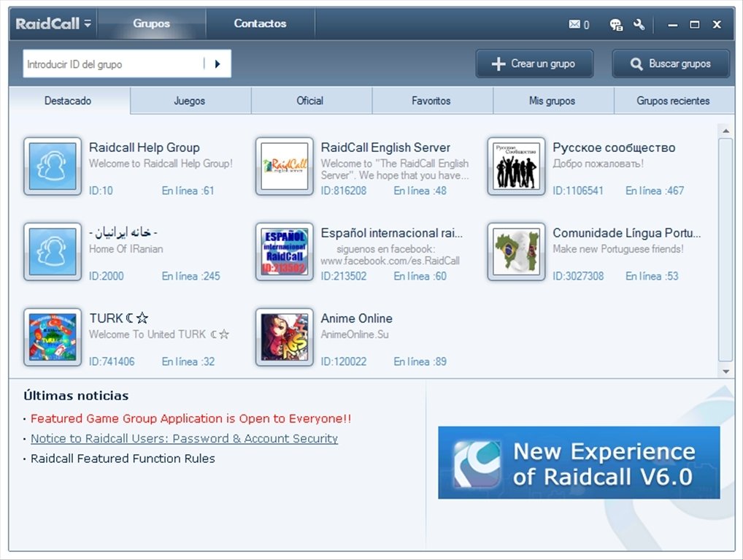The image size is (743, 560).
Task: Minimize the RaidCall window
Action: pos(672,25)
